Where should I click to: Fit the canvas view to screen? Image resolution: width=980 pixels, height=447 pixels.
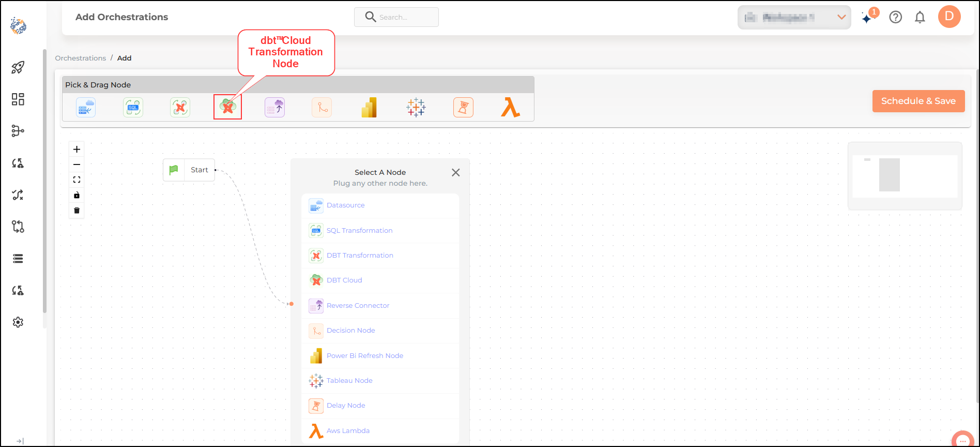pyautogui.click(x=76, y=180)
